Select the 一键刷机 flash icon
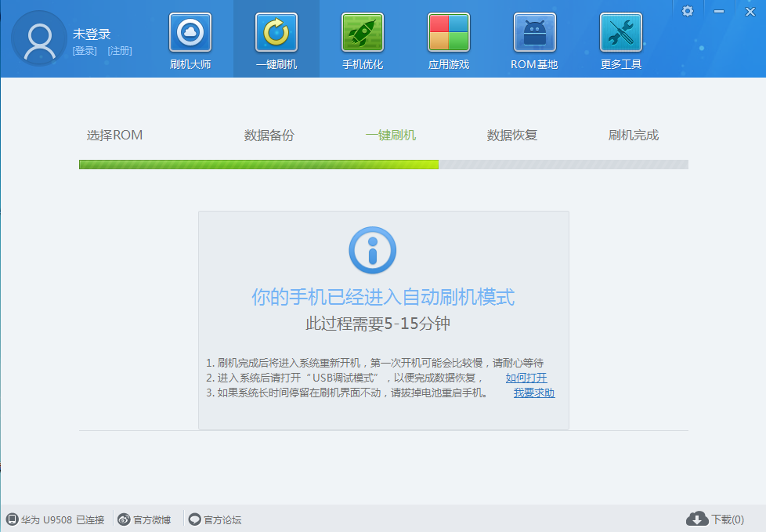Screen dimensions: 766x532 point(276,34)
